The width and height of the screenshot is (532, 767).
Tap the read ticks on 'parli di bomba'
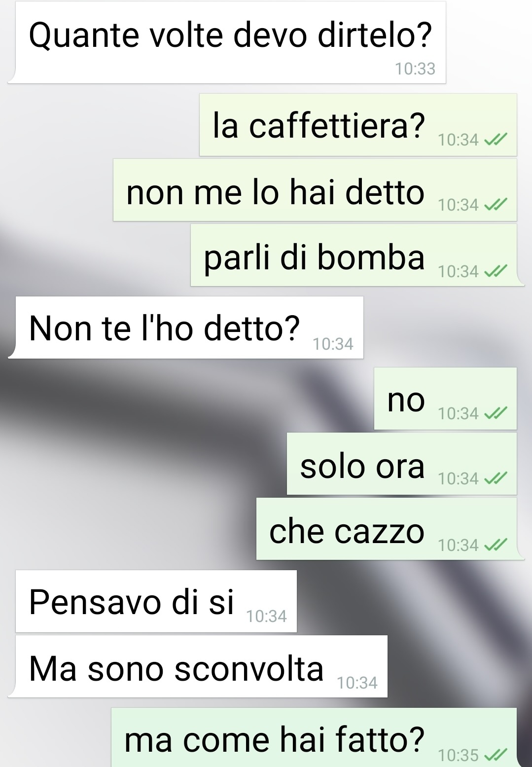point(496,271)
